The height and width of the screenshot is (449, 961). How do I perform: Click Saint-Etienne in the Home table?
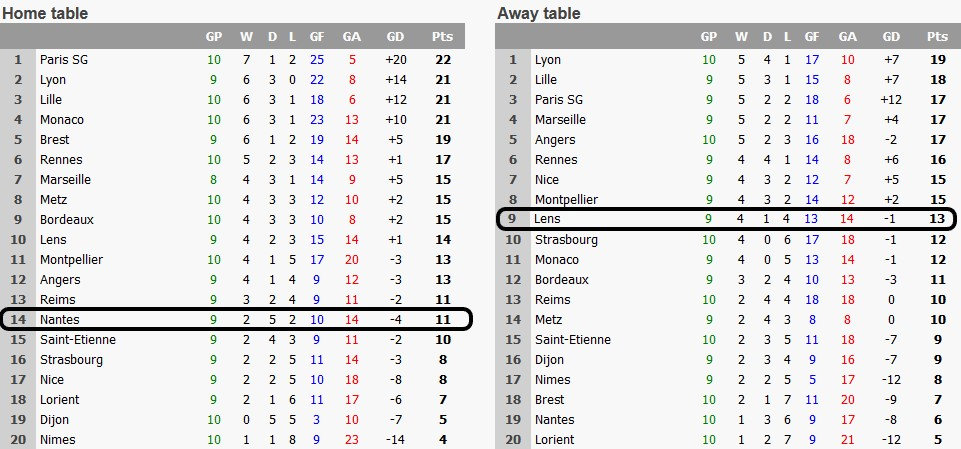click(x=78, y=340)
